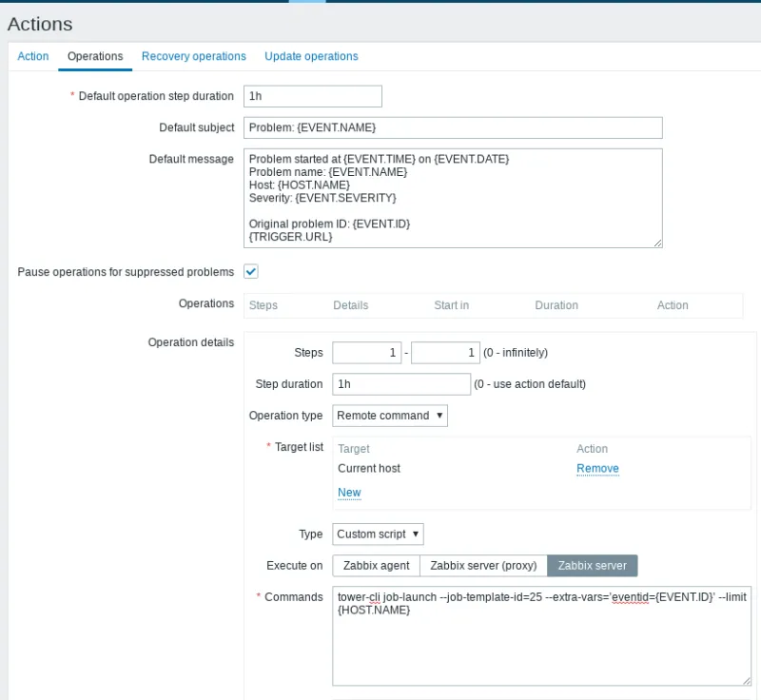The image size is (761, 700).
Task: Select the Zabbix server execute option
Action: [593, 565]
